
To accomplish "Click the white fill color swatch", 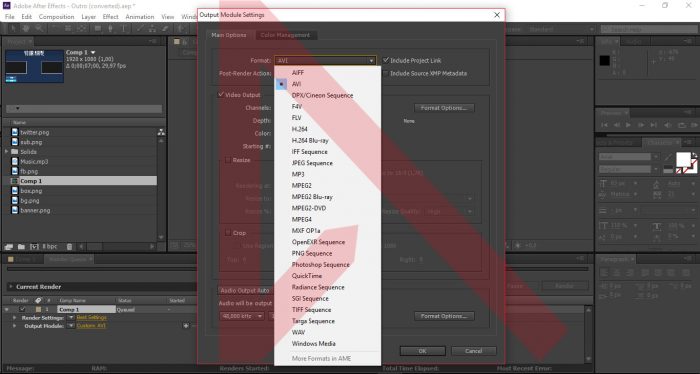I will click(x=683, y=159).
